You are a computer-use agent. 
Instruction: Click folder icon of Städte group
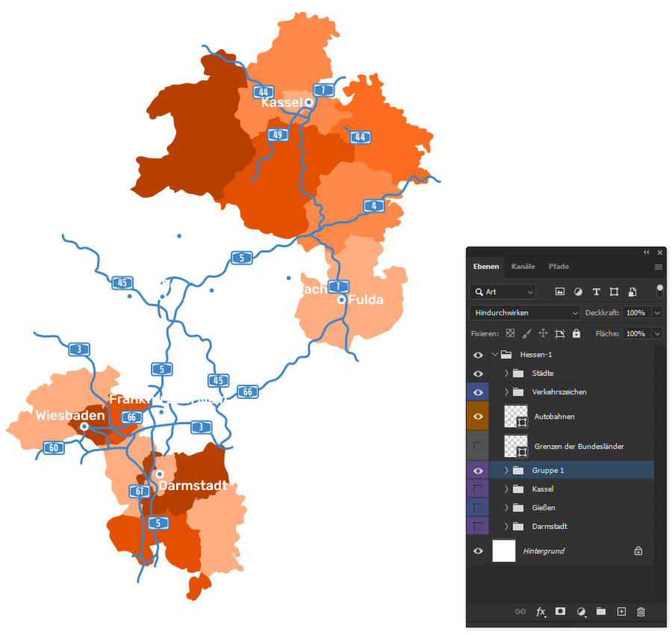[518, 374]
